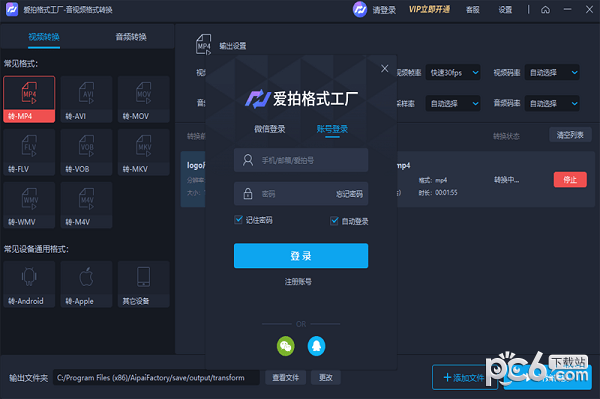
Task: Focus the 密码 password field
Action: [301, 194]
